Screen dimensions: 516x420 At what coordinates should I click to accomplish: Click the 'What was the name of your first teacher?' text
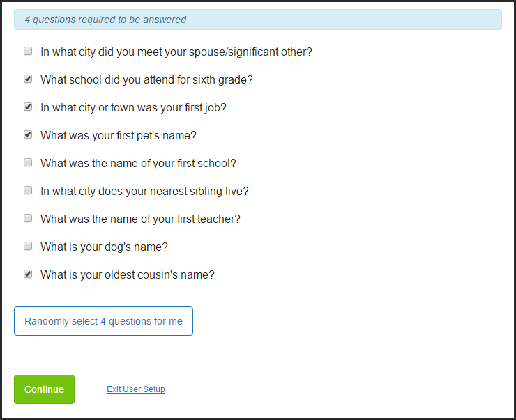click(x=141, y=219)
